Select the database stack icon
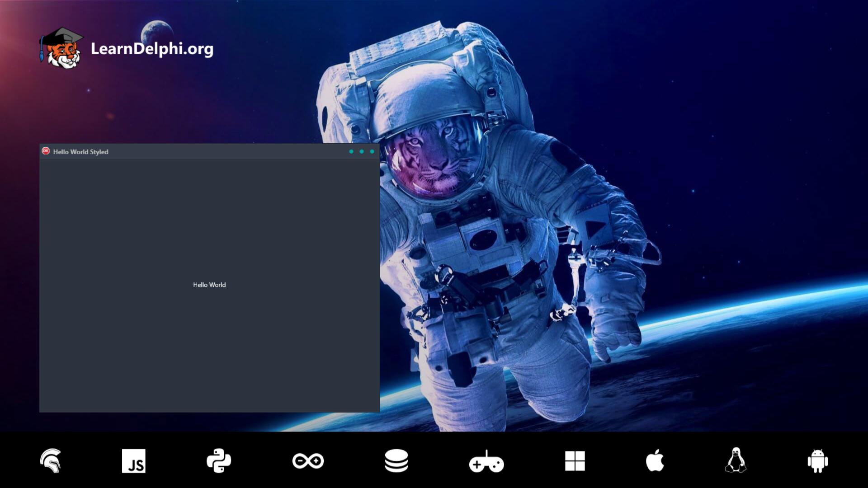The width and height of the screenshot is (868, 488). 397,461
